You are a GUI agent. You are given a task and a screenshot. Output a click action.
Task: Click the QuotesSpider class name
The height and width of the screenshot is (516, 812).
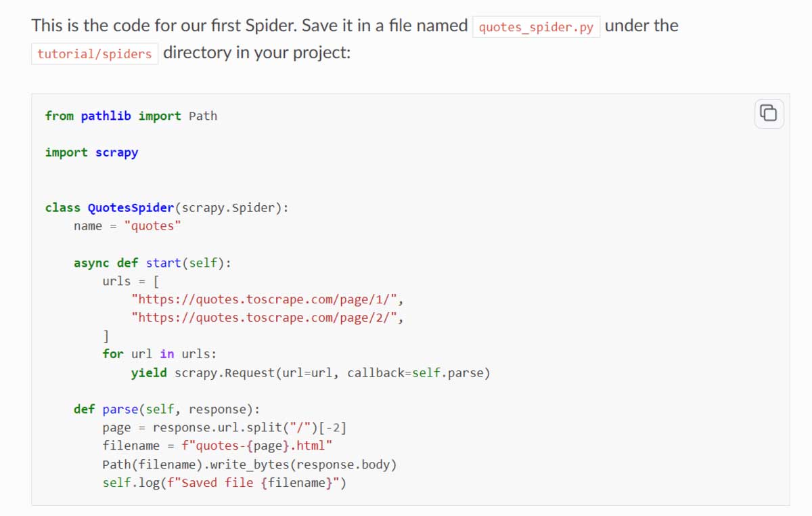coord(131,207)
